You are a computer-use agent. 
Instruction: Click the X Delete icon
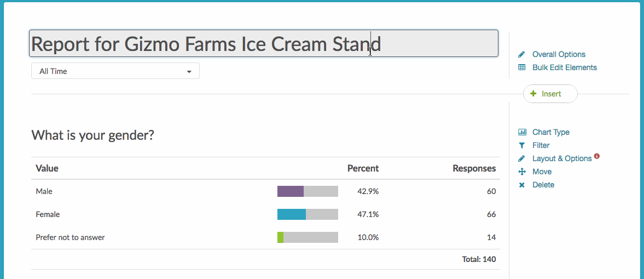pyautogui.click(x=521, y=185)
